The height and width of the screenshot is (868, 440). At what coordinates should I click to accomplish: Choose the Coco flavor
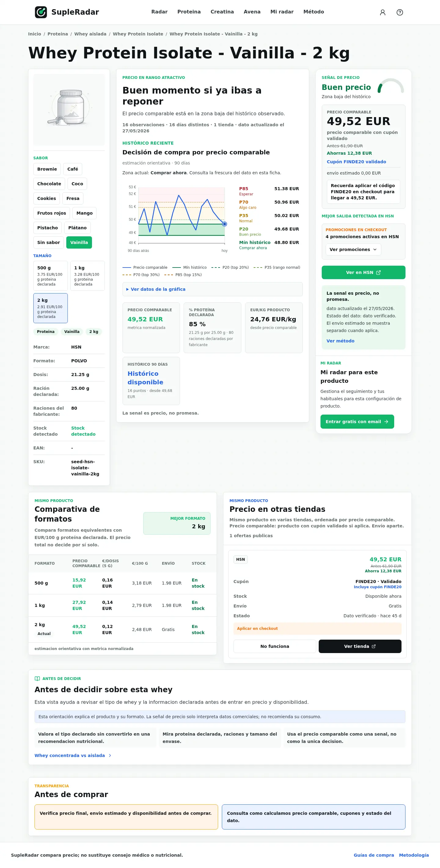pyautogui.click(x=77, y=184)
